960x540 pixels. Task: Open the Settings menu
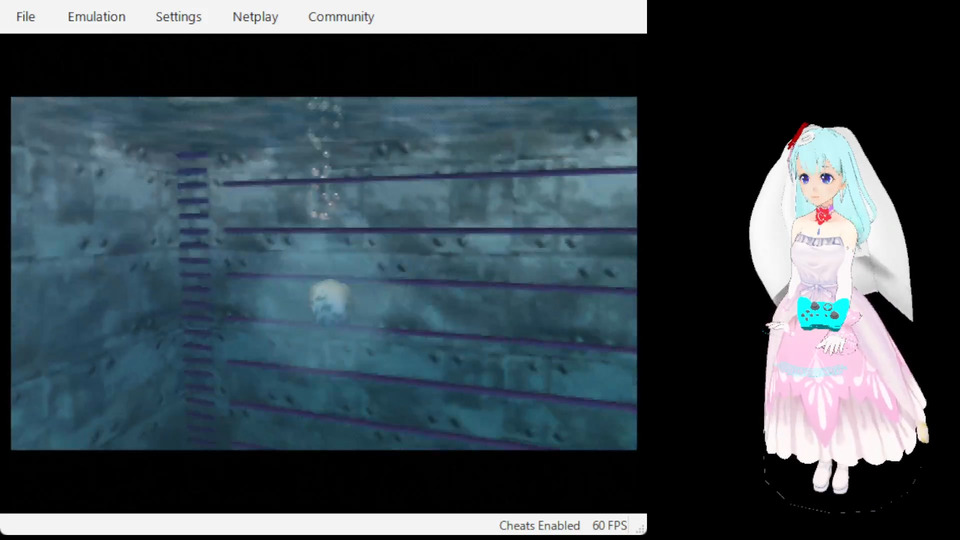click(x=178, y=17)
